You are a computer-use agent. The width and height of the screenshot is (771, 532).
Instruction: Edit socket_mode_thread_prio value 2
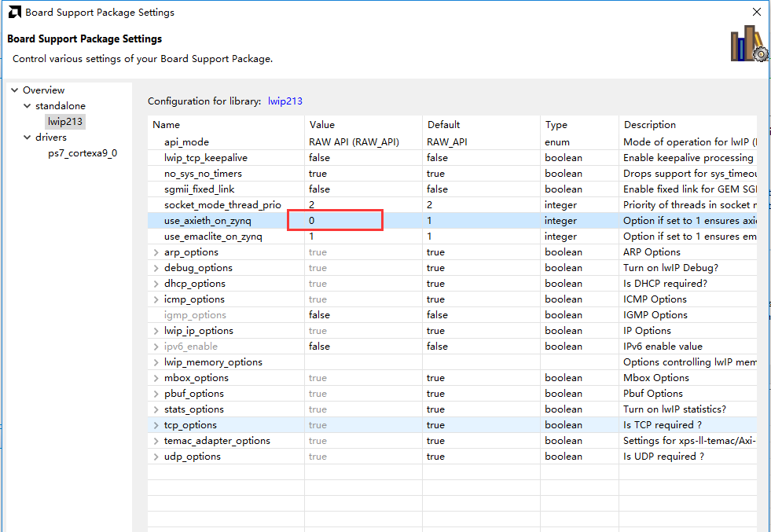click(363, 205)
